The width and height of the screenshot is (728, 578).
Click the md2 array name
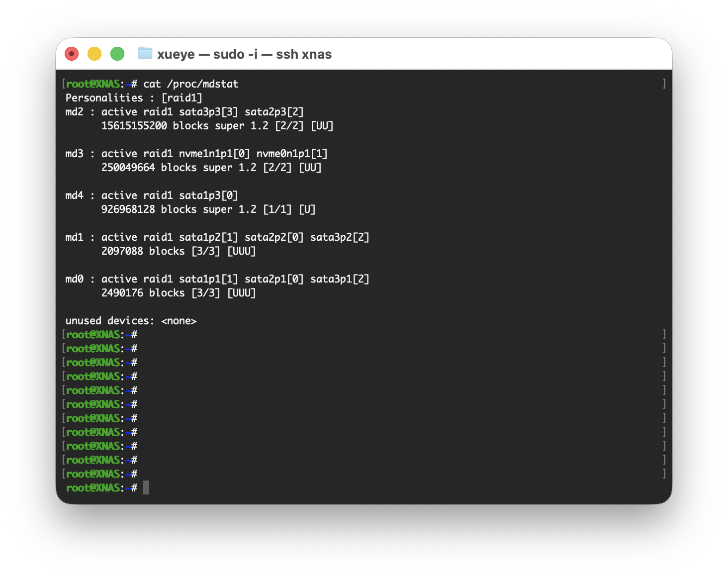click(75, 112)
